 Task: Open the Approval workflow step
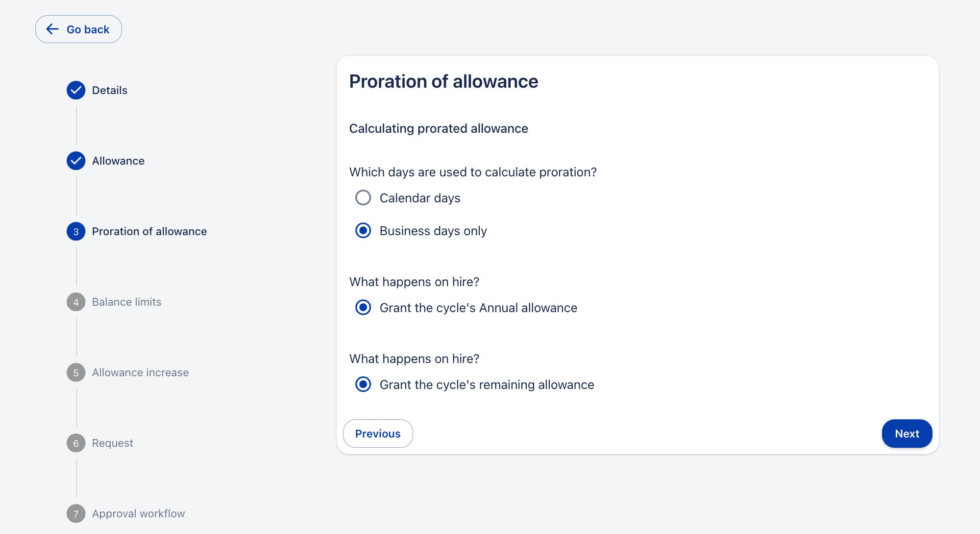tap(138, 513)
